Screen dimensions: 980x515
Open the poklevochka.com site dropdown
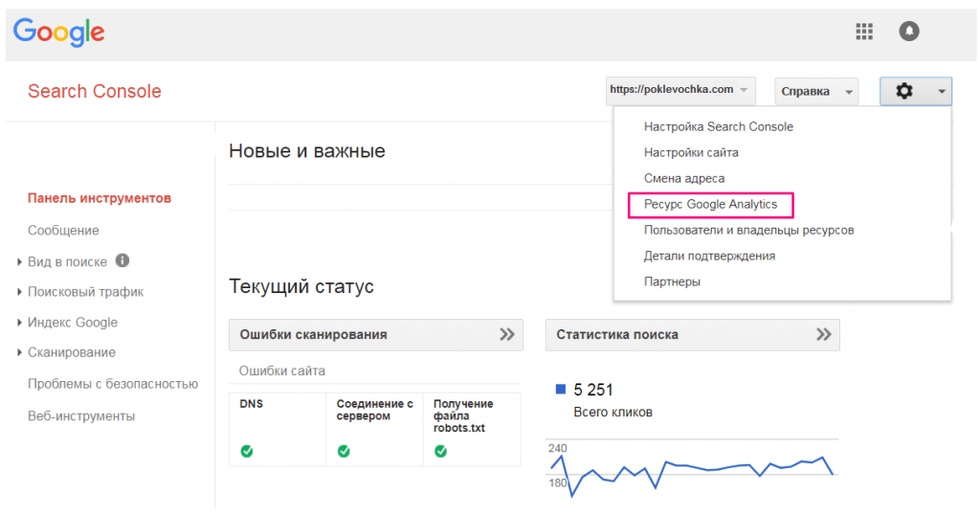pyautogui.click(x=680, y=91)
